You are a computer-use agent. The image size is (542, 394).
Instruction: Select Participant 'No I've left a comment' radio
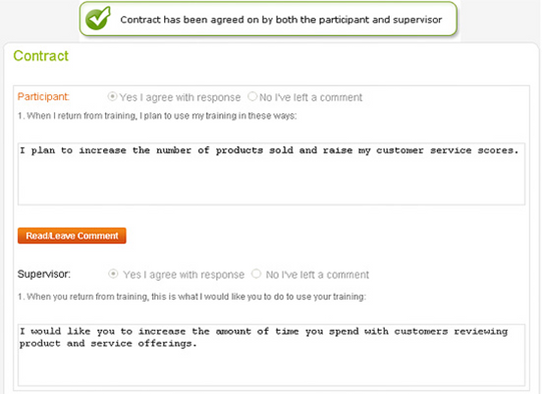coord(253,96)
